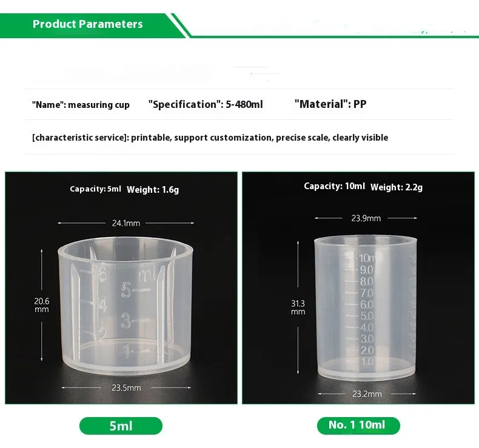
Task: Select the green 5ml label button
Action: click(121, 426)
